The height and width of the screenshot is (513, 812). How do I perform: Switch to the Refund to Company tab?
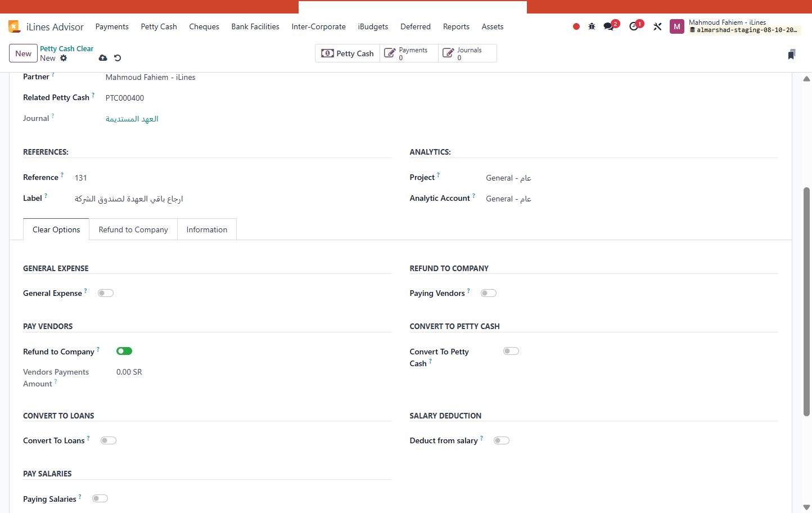133,229
